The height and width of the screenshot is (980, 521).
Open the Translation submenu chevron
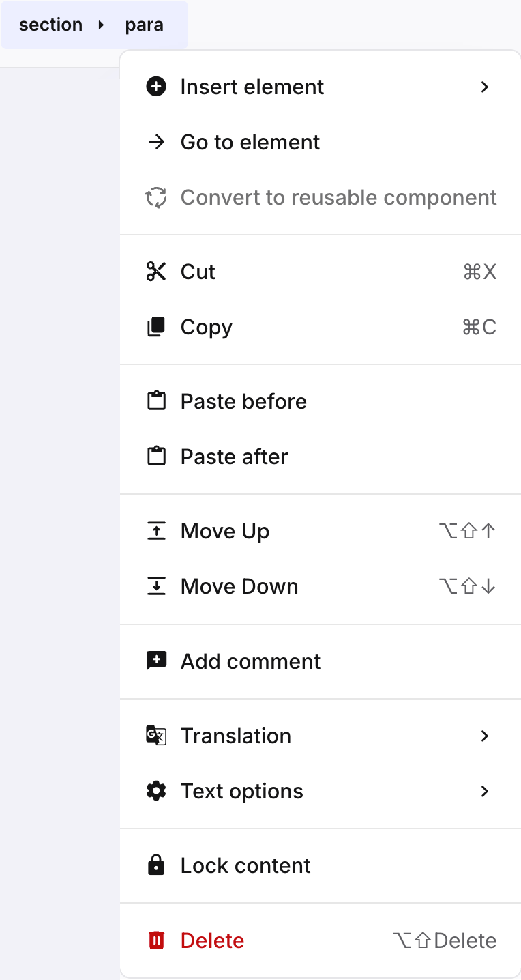coord(485,736)
